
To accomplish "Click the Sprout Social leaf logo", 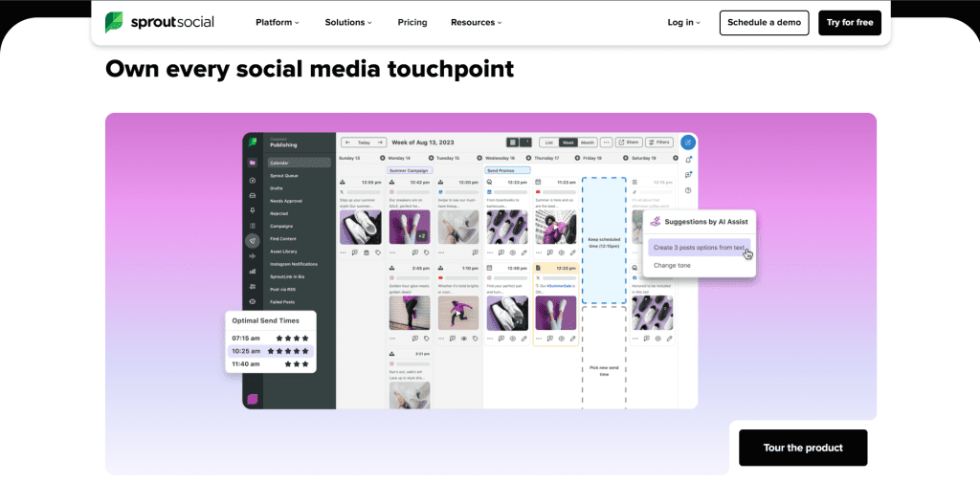I will 113,22.
